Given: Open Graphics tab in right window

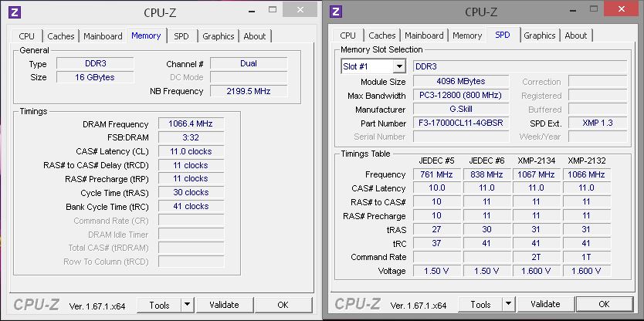Looking at the screenshot, I should tap(540, 35).
